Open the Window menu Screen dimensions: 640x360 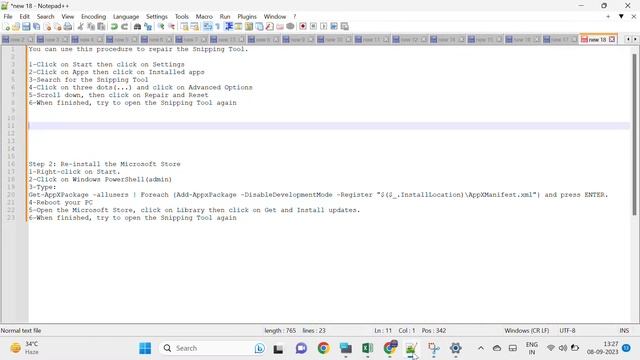pos(275,16)
